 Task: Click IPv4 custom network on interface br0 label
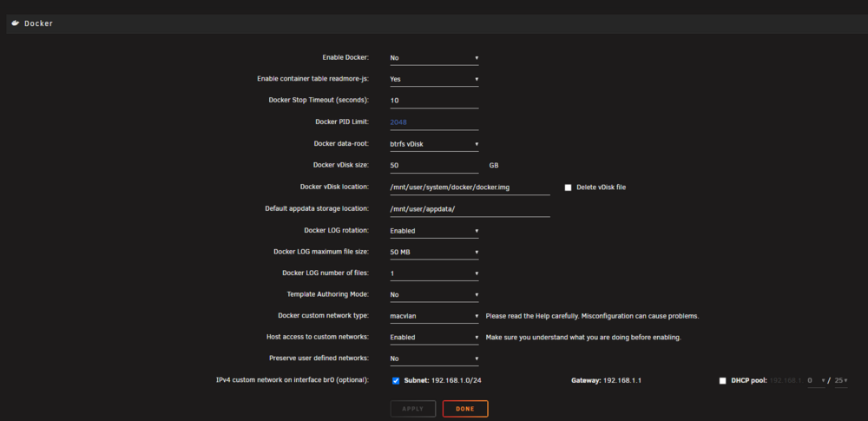(x=293, y=380)
